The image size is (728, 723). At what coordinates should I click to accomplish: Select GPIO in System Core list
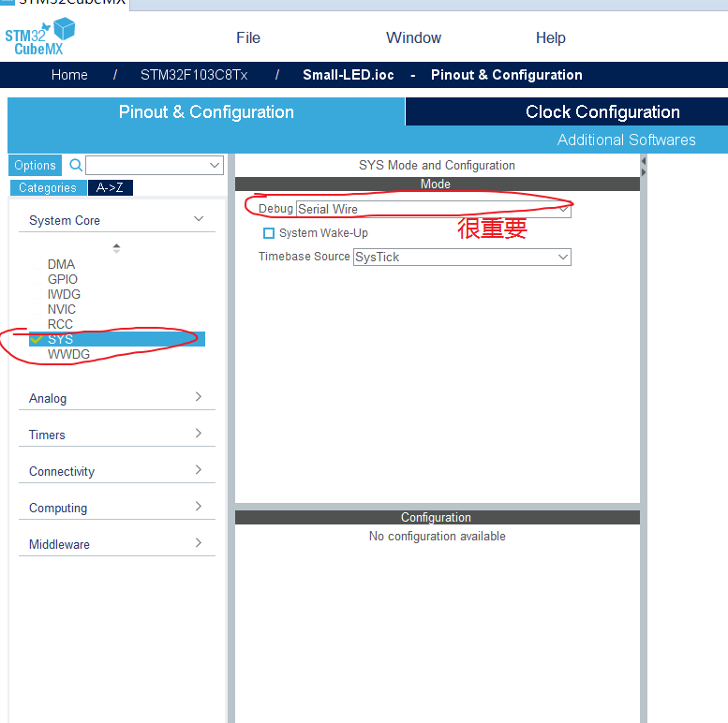click(x=62, y=279)
